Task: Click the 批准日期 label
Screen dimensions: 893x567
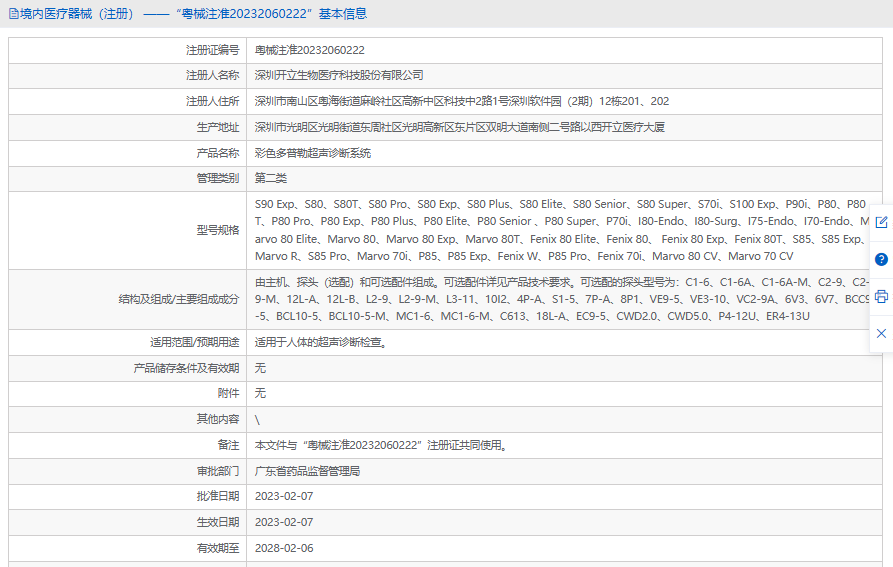Action: point(218,496)
